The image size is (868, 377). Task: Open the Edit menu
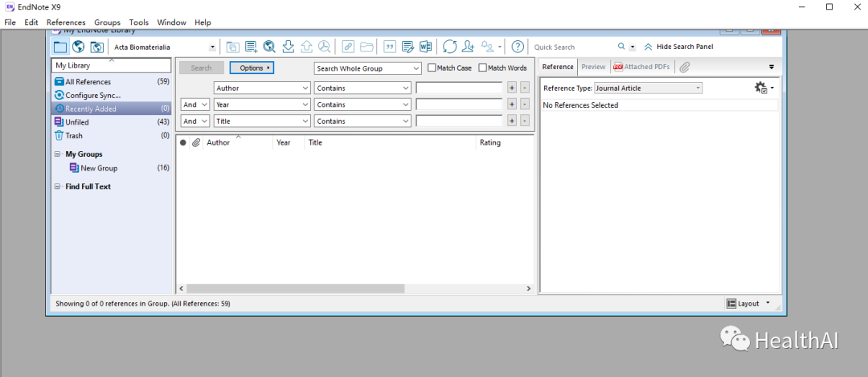point(31,23)
